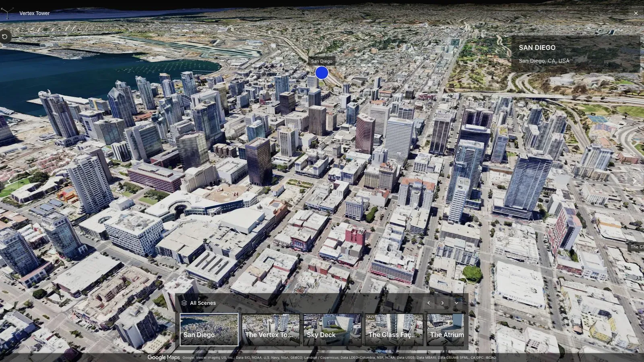Click the right-edge next scene arrow

coord(635,181)
